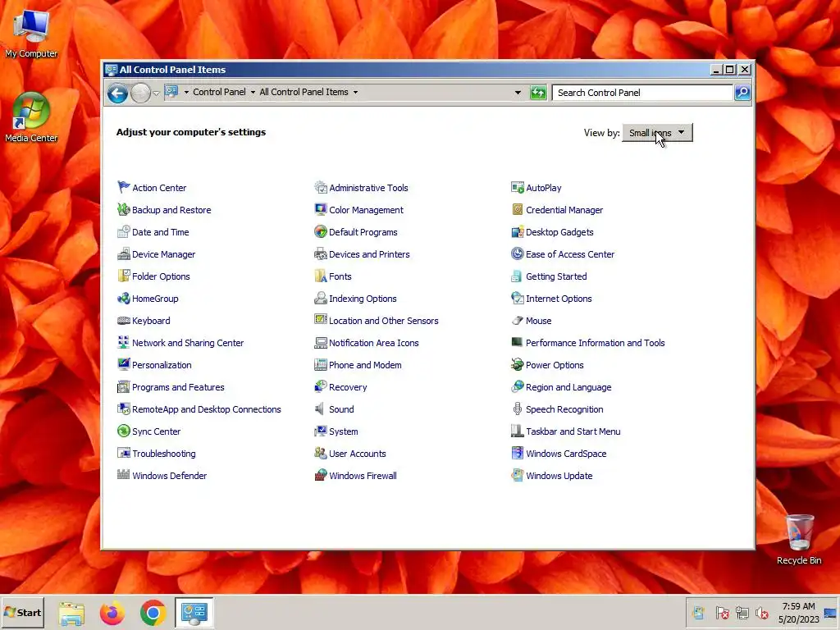Open Taskbar and Start Menu link
The width and height of the screenshot is (840, 630).
coord(573,431)
